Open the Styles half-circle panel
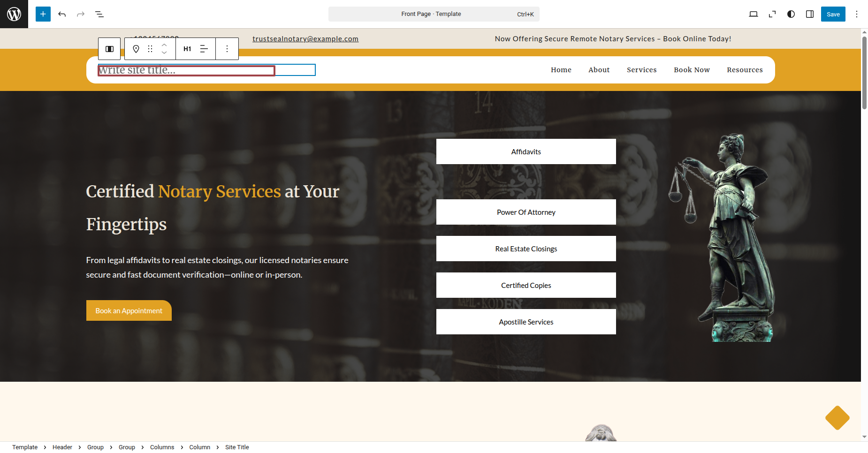Image resolution: width=868 pixels, height=453 pixels. [791, 14]
